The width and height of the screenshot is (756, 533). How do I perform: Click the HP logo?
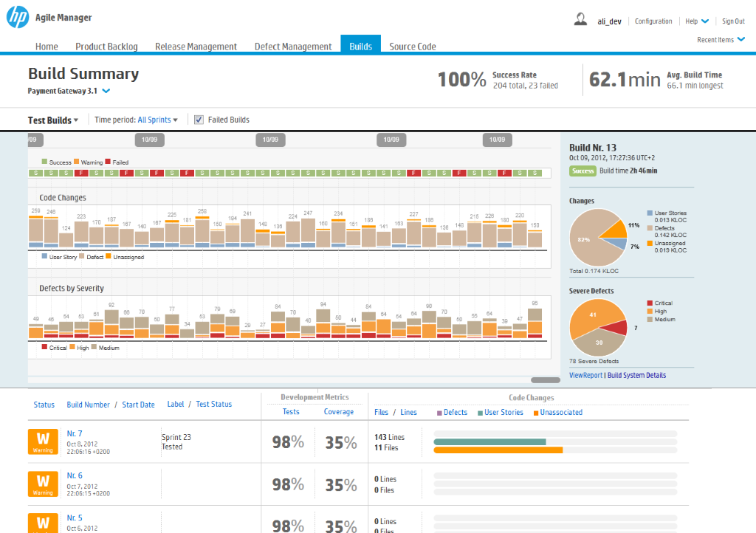16,16
